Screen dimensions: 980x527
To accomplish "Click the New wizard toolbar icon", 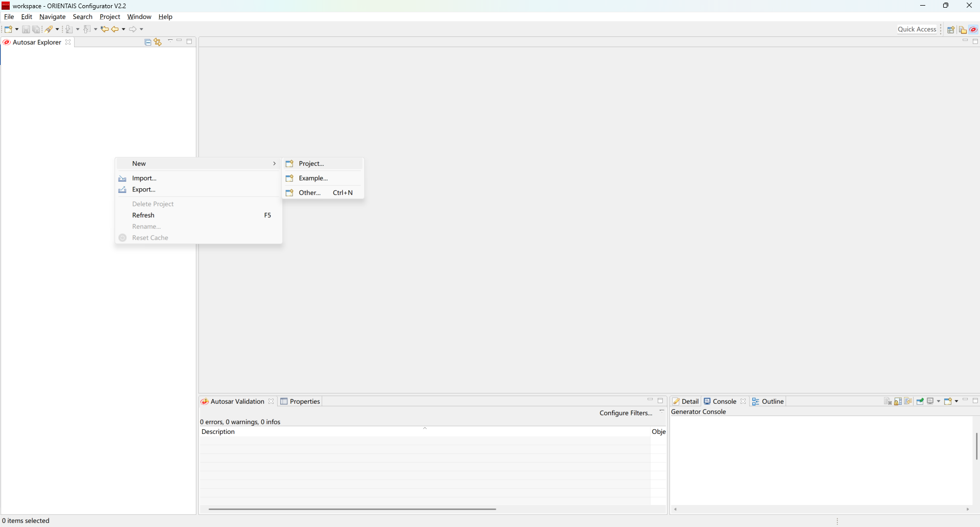I will 9,29.
